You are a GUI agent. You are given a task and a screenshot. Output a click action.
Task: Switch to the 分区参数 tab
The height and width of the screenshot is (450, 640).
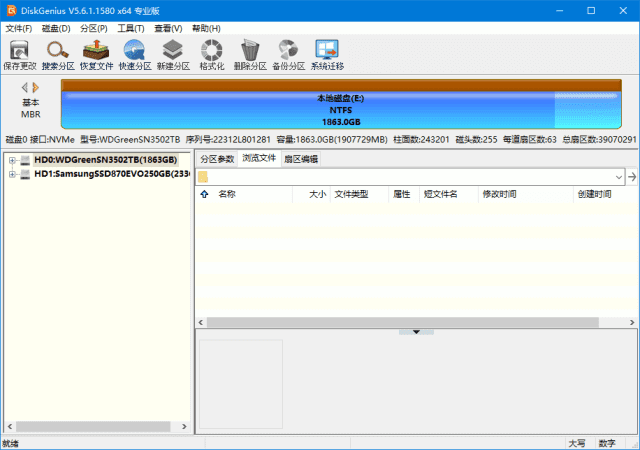point(216,159)
